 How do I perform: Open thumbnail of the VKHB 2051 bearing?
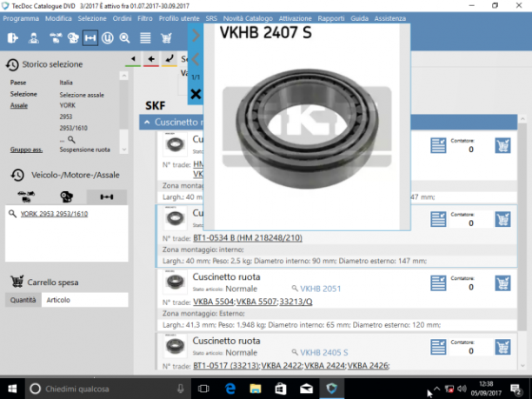click(x=175, y=282)
